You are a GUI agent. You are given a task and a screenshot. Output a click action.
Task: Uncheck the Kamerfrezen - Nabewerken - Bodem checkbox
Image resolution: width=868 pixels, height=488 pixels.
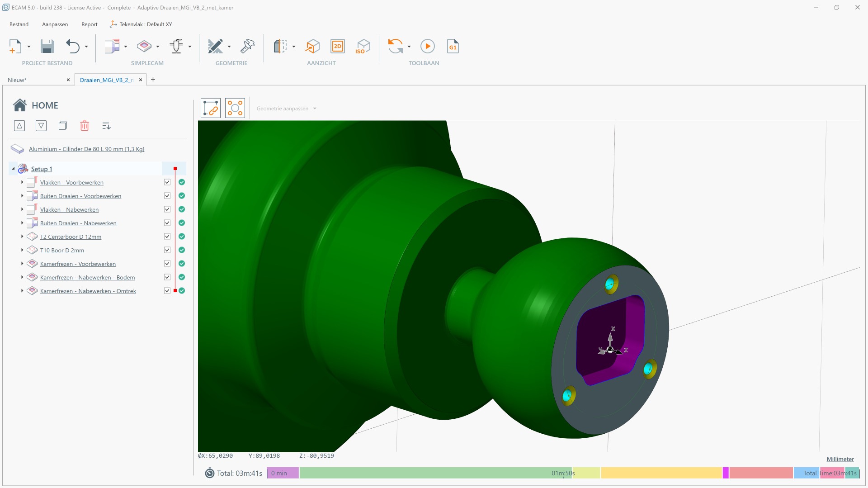pos(167,277)
